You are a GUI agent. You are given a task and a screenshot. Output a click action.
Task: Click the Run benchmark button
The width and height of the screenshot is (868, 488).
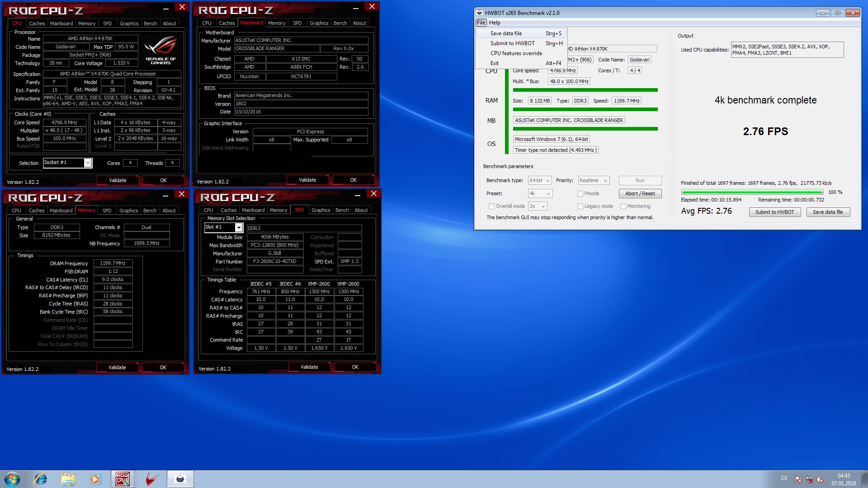(640, 180)
